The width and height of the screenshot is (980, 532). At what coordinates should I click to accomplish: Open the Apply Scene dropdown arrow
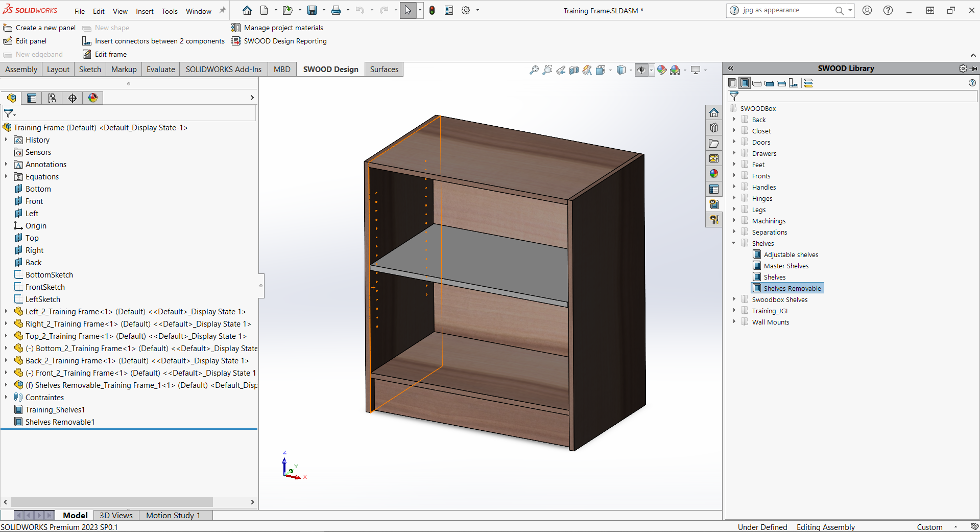684,70
